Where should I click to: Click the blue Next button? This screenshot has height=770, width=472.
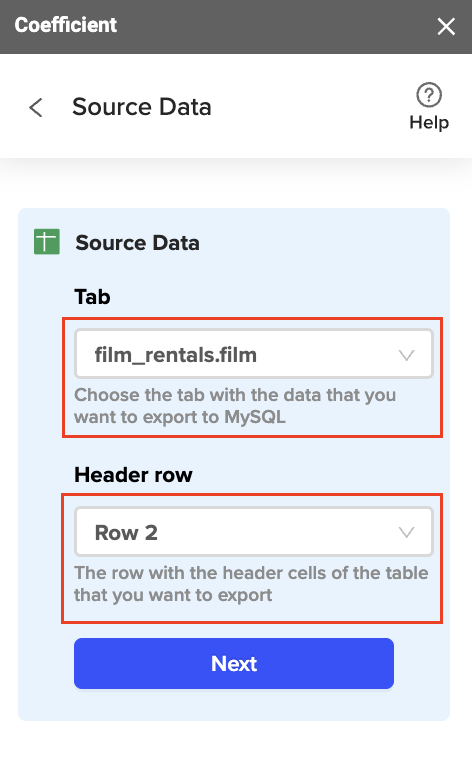[234, 663]
